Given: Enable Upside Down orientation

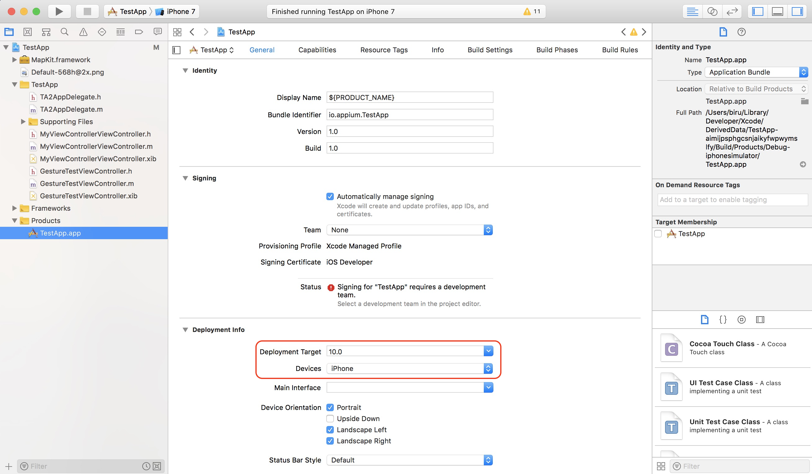Looking at the screenshot, I should (x=330, y=419).
